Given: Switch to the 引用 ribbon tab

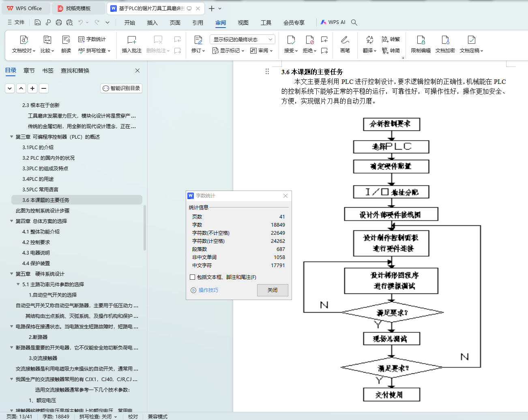Looking at the screenshot, I should 197,23.
